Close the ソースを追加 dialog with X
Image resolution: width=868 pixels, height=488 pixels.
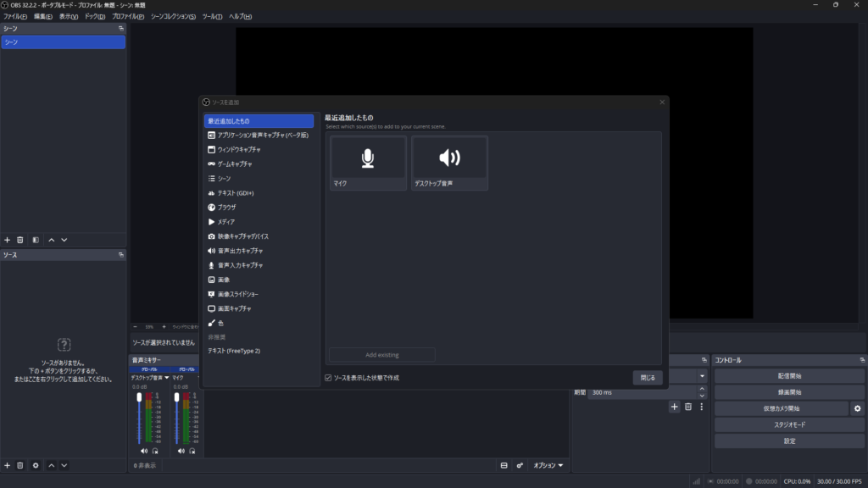tap(662, 102)
